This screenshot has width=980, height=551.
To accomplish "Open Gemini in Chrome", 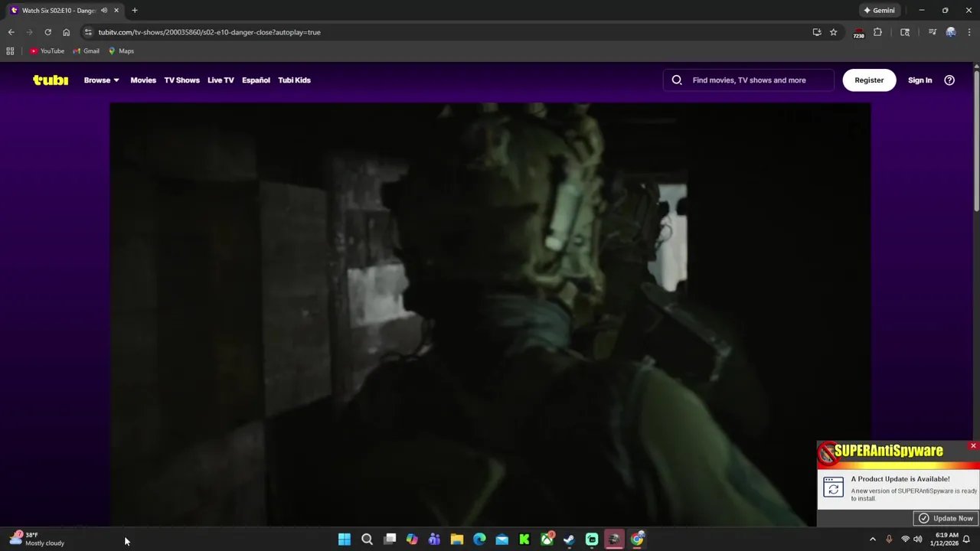I will tap(879, 11).
